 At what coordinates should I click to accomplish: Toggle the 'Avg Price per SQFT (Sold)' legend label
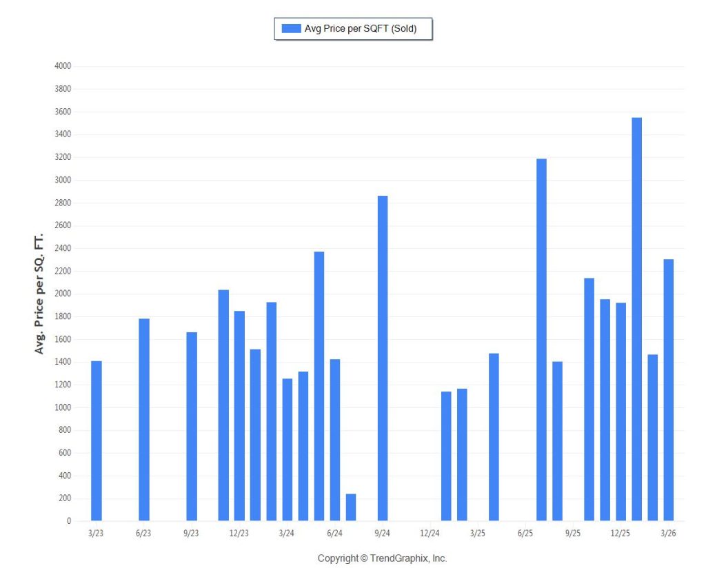click(x=360, y=28)
